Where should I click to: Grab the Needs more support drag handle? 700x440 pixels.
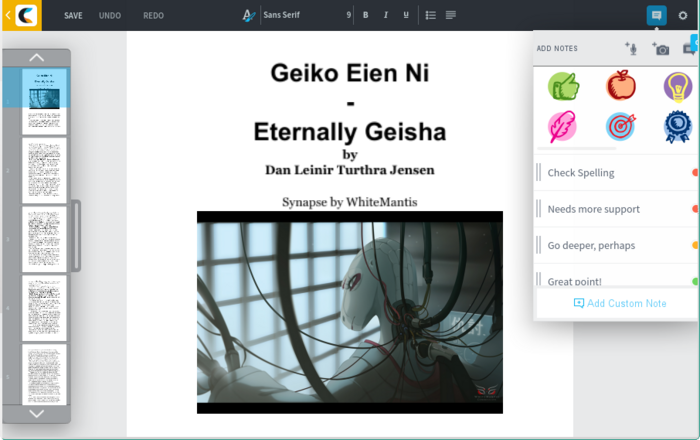[539, 209]
